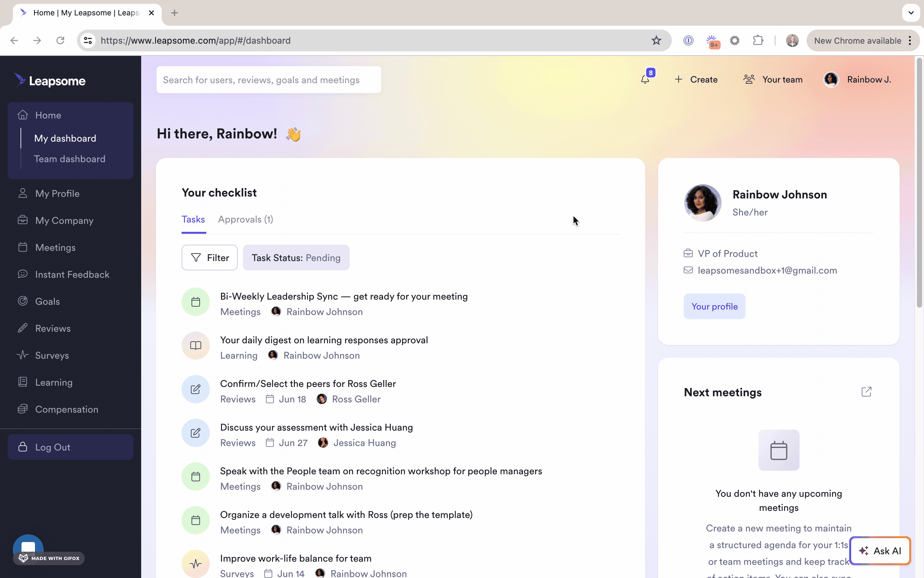Click edit icon for Jessica Huang assessment
924x578 pixels.
click(195, 433)
